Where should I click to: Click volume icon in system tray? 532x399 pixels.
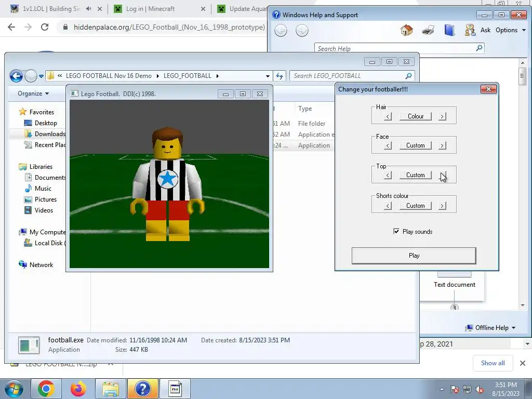click(x=480, y=390)
